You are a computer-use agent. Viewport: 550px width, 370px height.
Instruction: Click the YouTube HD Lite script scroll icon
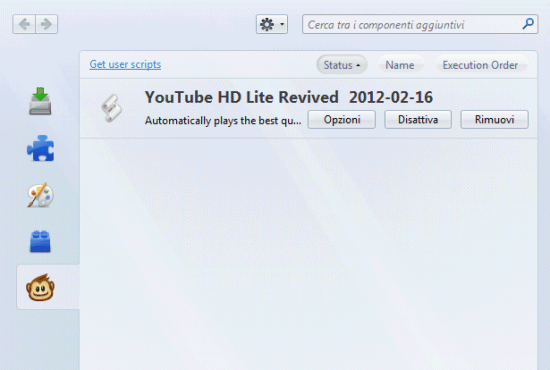click(112, 108)
